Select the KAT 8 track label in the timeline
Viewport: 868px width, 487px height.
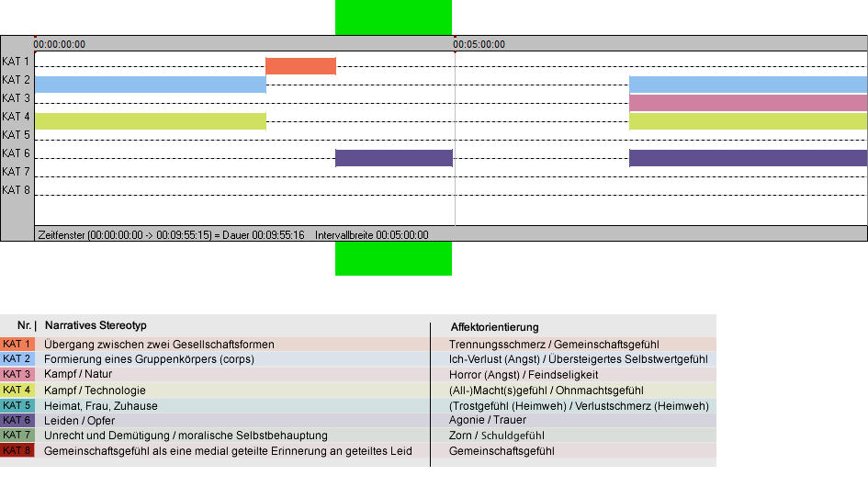(16, 189)
